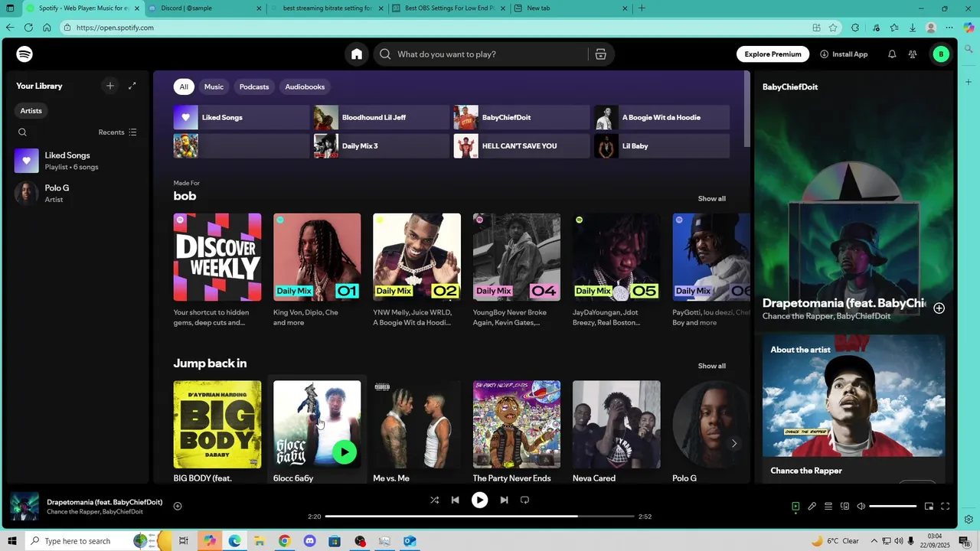
Task: Open the Discover Weekly playlist cover
Action: (x=217, y=257)
